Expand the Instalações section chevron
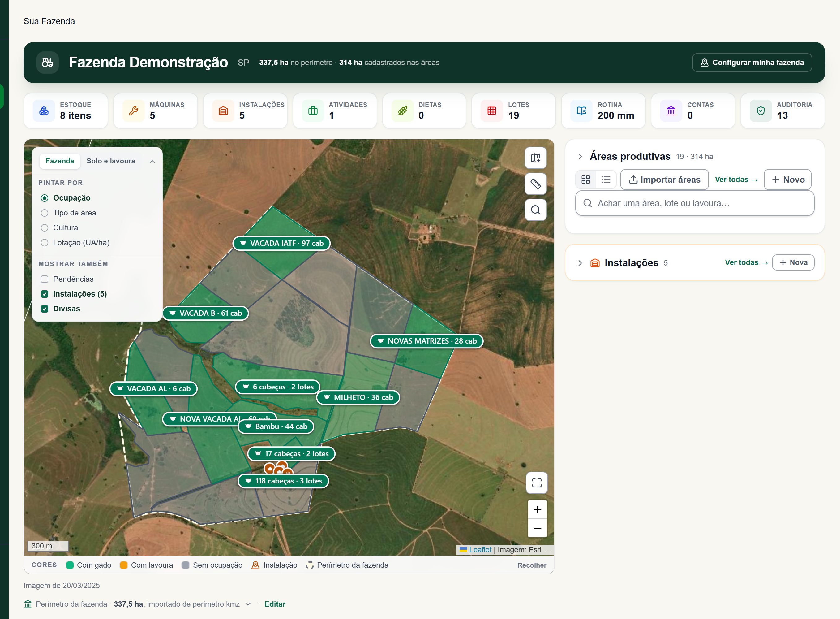The image size is (840, 619). point(580,263)
